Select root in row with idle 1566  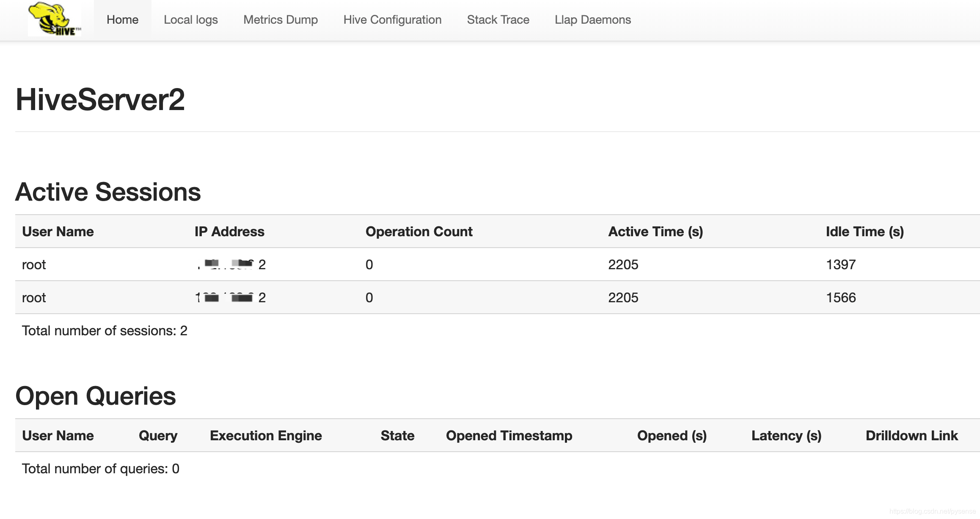point(34,298)
